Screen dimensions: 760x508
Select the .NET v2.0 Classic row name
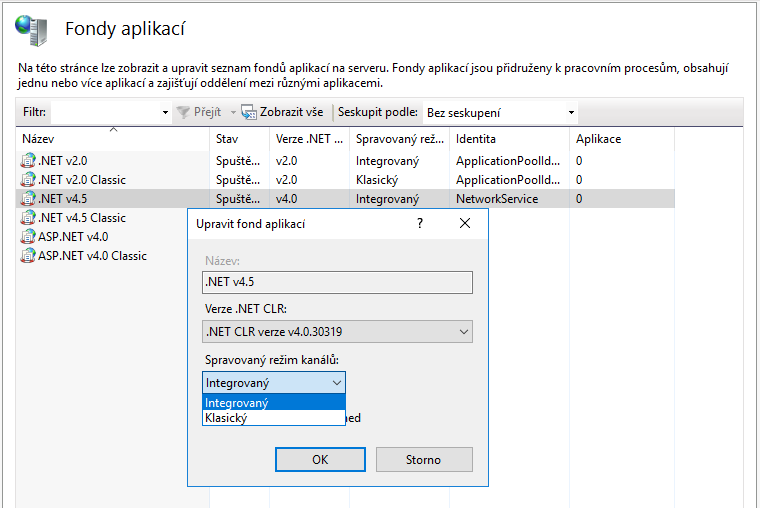[x=82, y=180]
